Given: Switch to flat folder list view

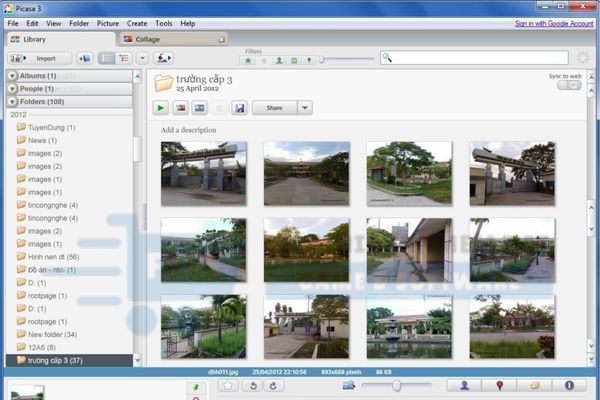Looking at the screenshot, I should 107,58.
